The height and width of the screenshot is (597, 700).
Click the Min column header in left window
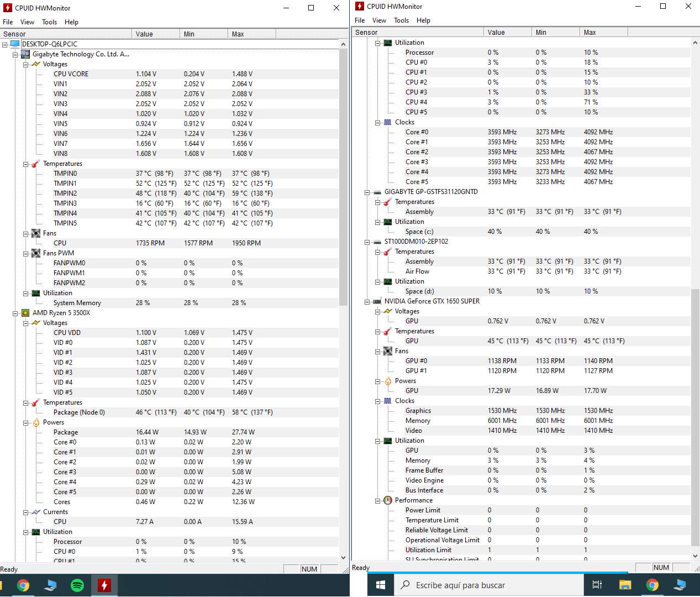point(204,34)
